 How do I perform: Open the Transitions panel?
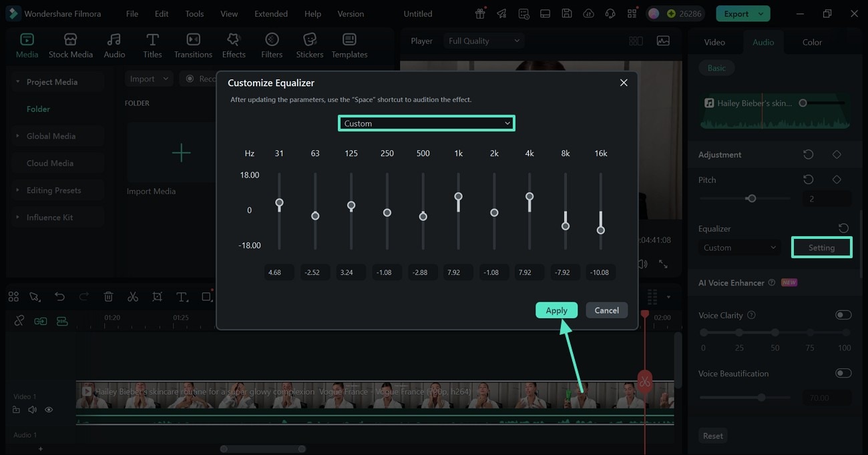193,45
